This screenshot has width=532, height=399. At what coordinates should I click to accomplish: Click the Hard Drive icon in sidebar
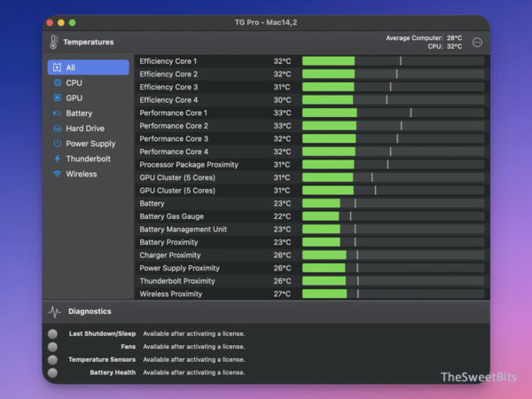(x=57, y=129)
